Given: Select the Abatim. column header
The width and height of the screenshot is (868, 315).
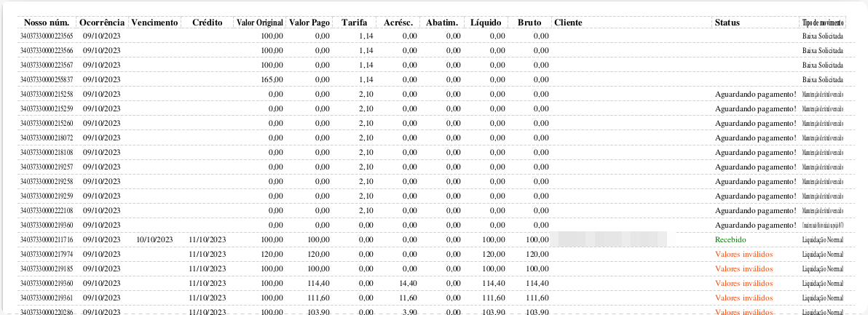Looking at the screenshot, I should click(442, 23).
